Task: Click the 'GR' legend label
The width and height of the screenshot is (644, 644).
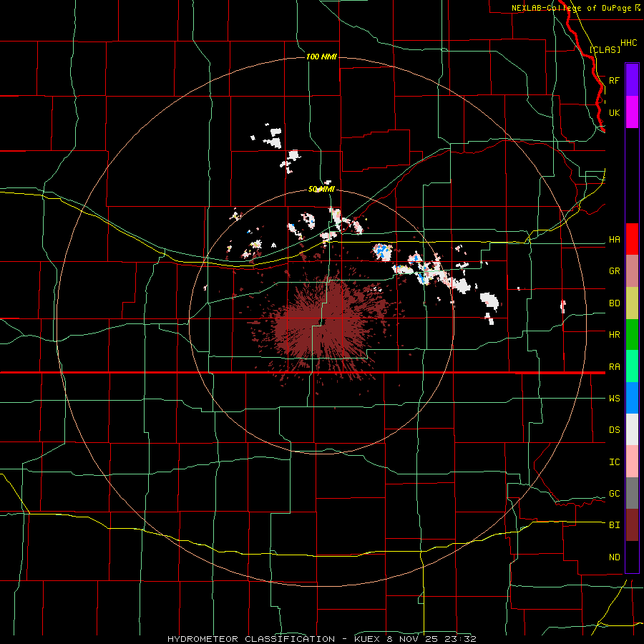Action: (614, 271)
